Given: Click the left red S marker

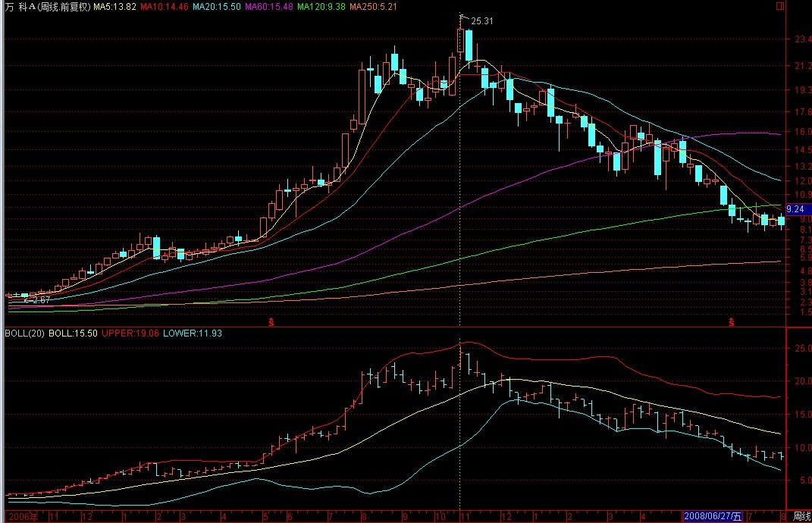Looking at the screenshot, I should (x=271, y=321).
